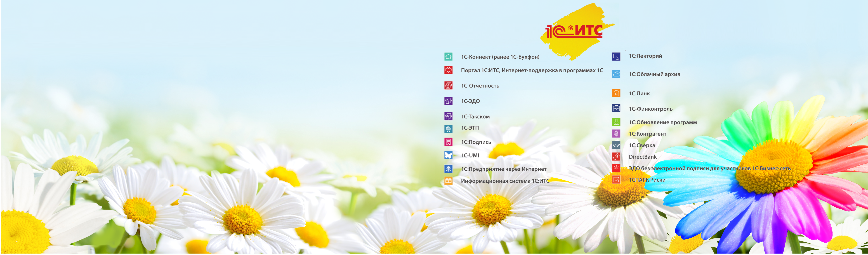The width and height of the screenshot is (868, 255).
Task: Click the 1СПАРК Риски orange checkmark icon
Action: click(616, 180)
